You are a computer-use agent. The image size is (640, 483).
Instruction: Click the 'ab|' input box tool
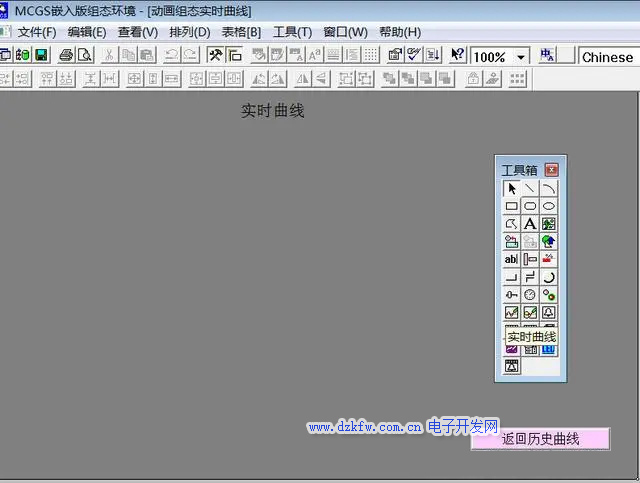click(511, 259)
